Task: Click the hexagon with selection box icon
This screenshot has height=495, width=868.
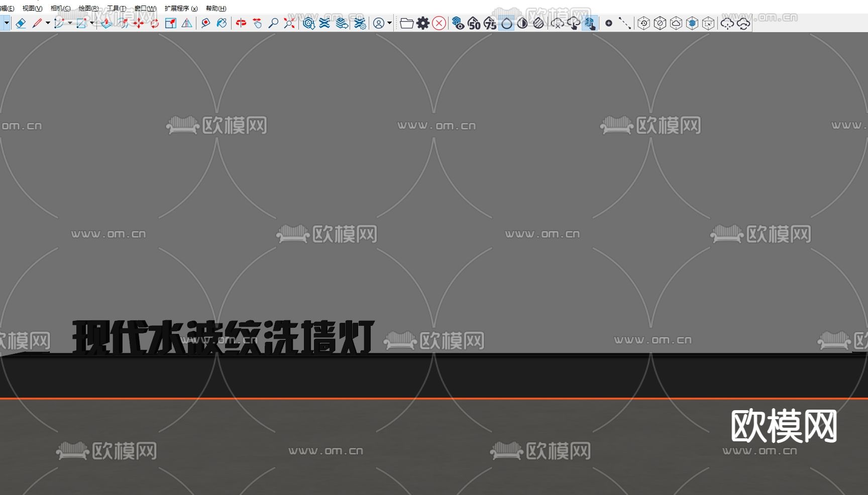Action: point(708,23)
